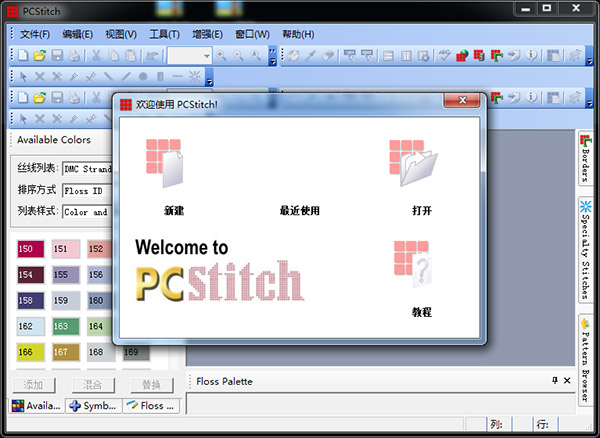
Task: Click the 添加 button
Action: [x=34, y=385]
